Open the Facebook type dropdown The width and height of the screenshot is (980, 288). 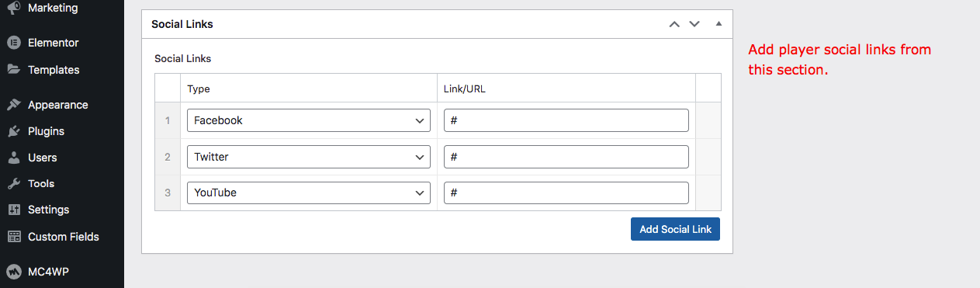309,120
